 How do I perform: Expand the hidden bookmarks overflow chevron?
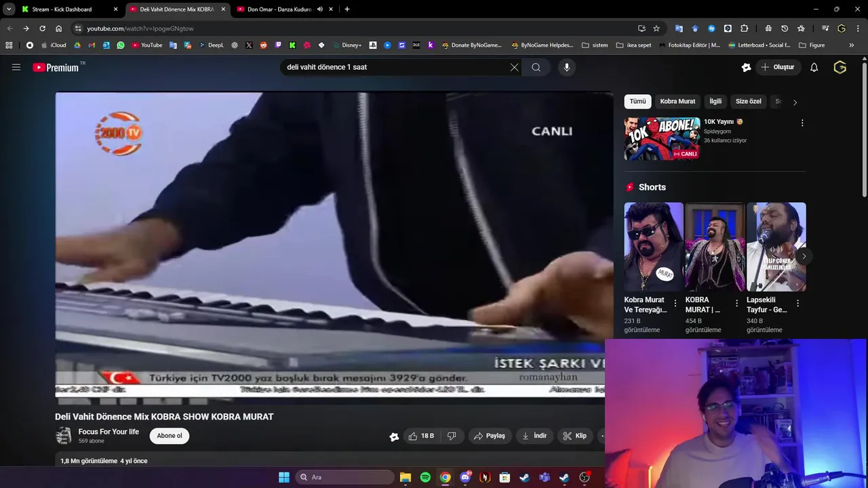coord(851,45)
